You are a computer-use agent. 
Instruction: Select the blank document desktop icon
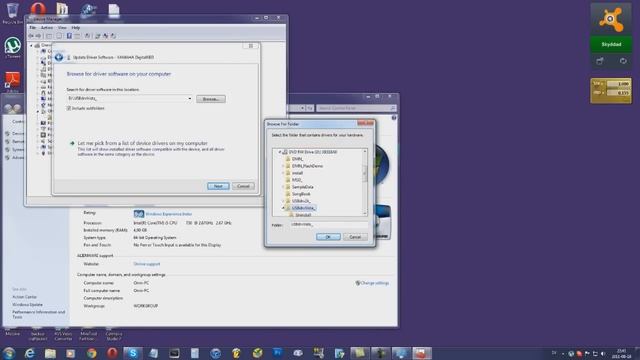coord(113,10)
